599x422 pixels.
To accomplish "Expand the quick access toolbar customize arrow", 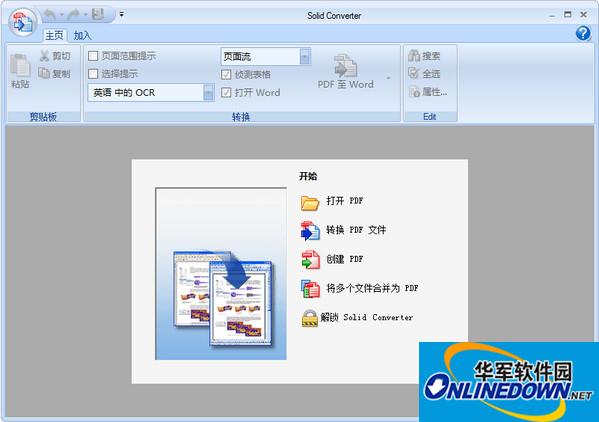I will click(121, 15).
